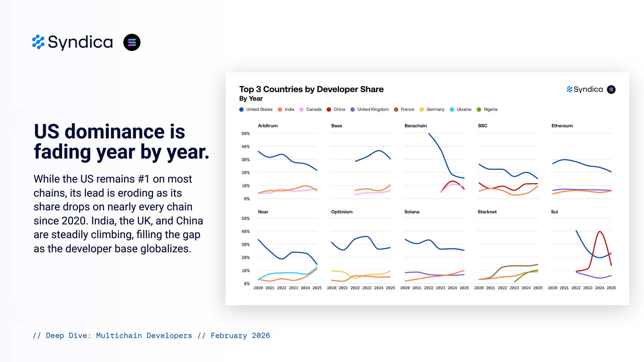The image size is (644, 362).
Task: Select the India legend dot
Action: coord(280,109)
